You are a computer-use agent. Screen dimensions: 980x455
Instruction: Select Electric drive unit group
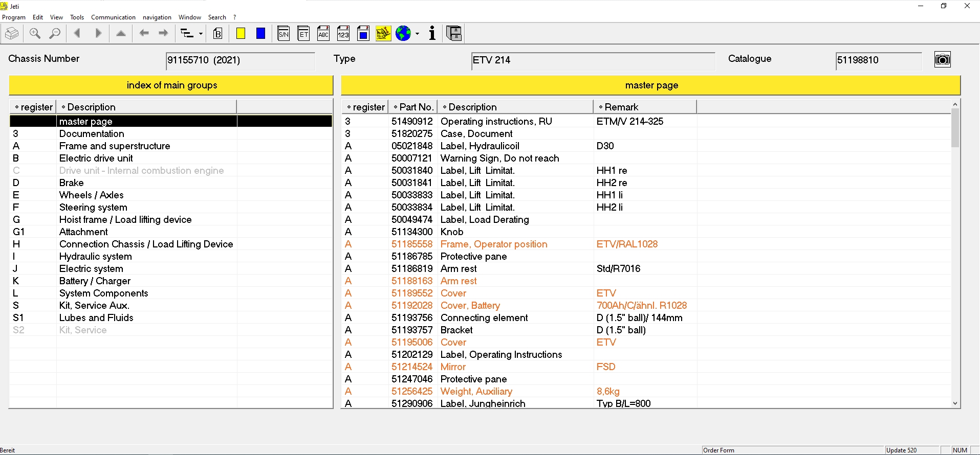click(x=171, y=158)
